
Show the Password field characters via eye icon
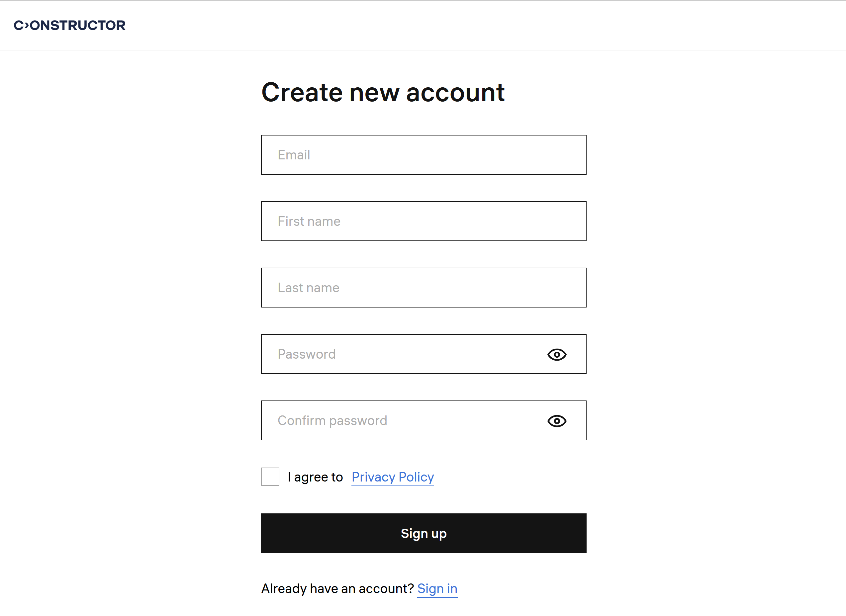[x=557, y=354]
